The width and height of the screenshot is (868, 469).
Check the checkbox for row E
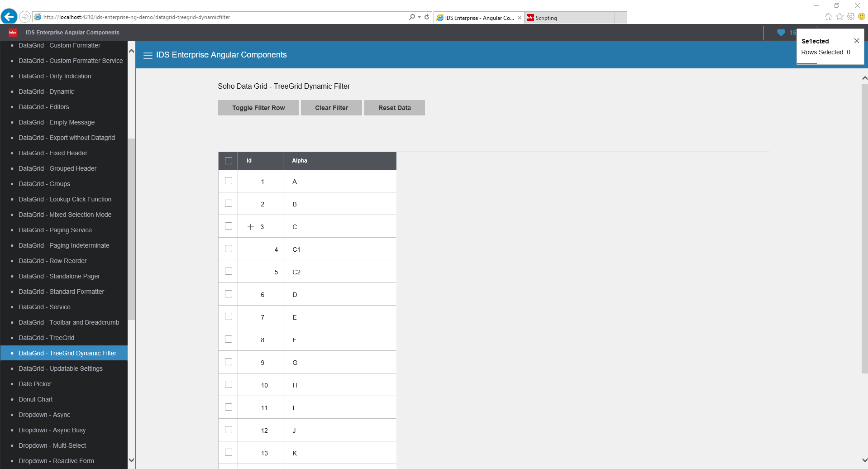pos(229,316)
